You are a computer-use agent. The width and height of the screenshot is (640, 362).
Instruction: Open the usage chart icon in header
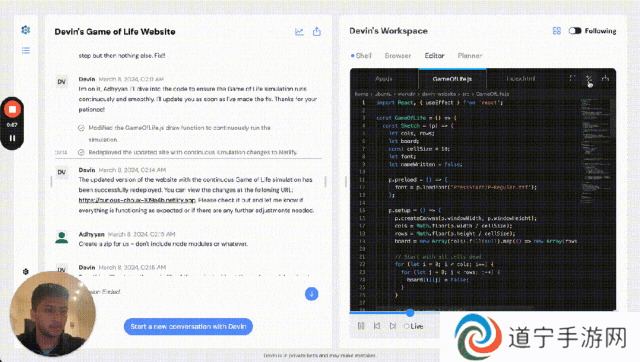pos(300,32)
